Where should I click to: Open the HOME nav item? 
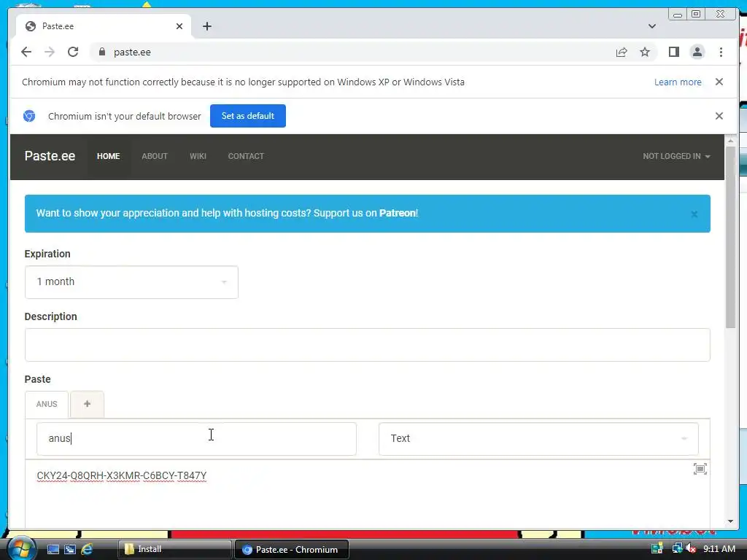[108, 156]
